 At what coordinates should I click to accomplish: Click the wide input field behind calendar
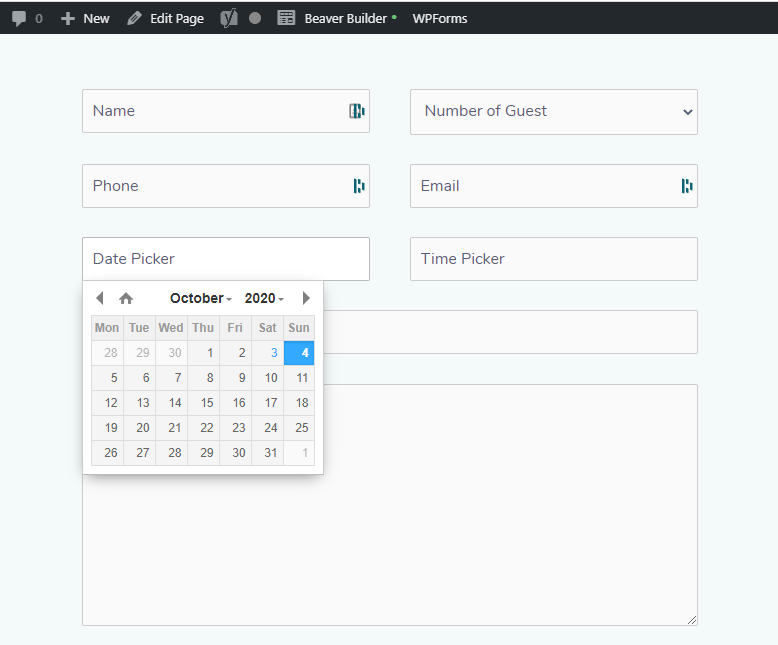[511, 332]
